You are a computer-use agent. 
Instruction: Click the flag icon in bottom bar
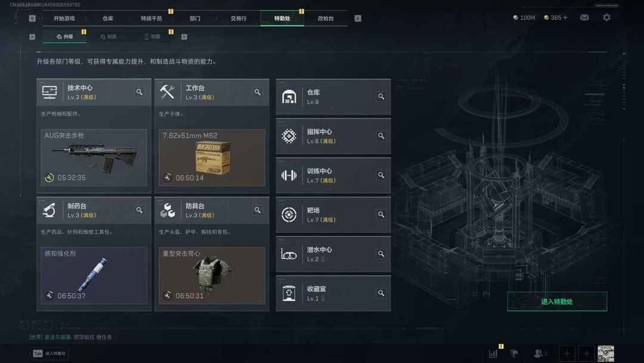tap(514, 353)
